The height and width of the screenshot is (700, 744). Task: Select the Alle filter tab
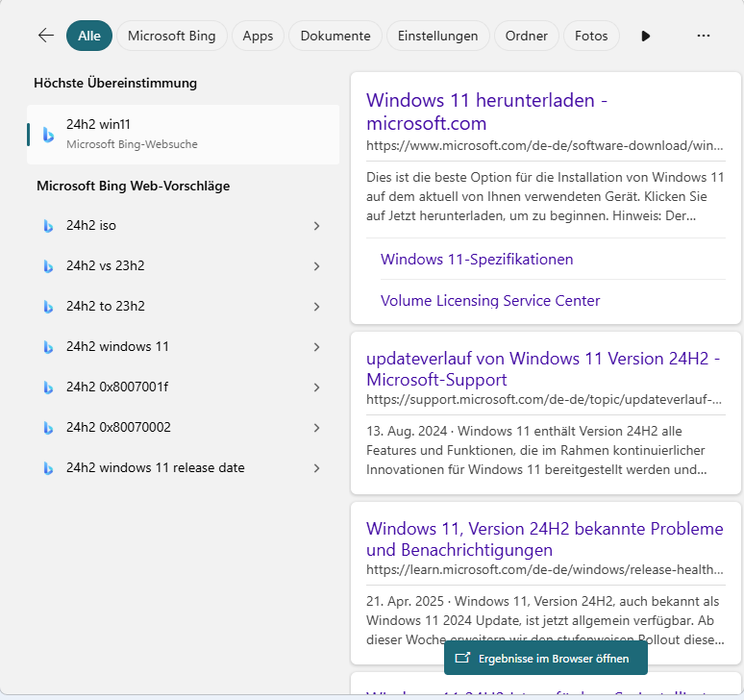point(89,36)
